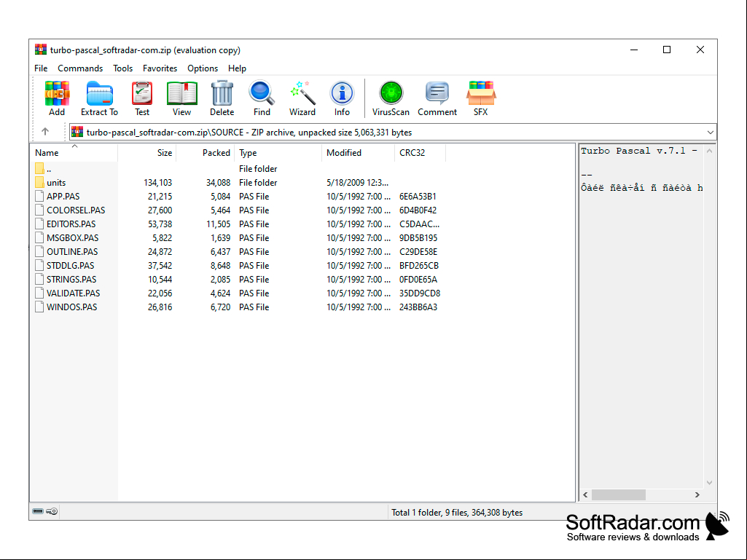Image resolution: width=747 pixels, height=560 pixels.
Task: Sort files by Size column header
Action: click(146, 152)
